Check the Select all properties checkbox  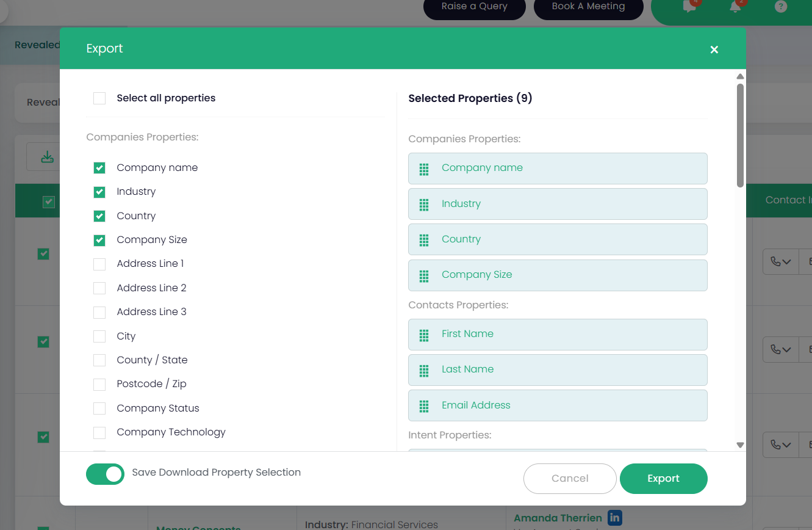[x=99, y=98]
